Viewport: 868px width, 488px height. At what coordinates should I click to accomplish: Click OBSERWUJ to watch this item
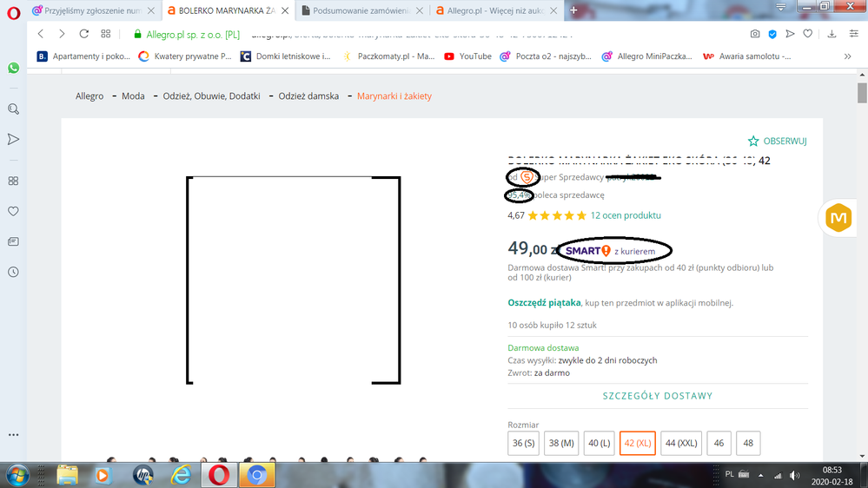tap(778, 141)
